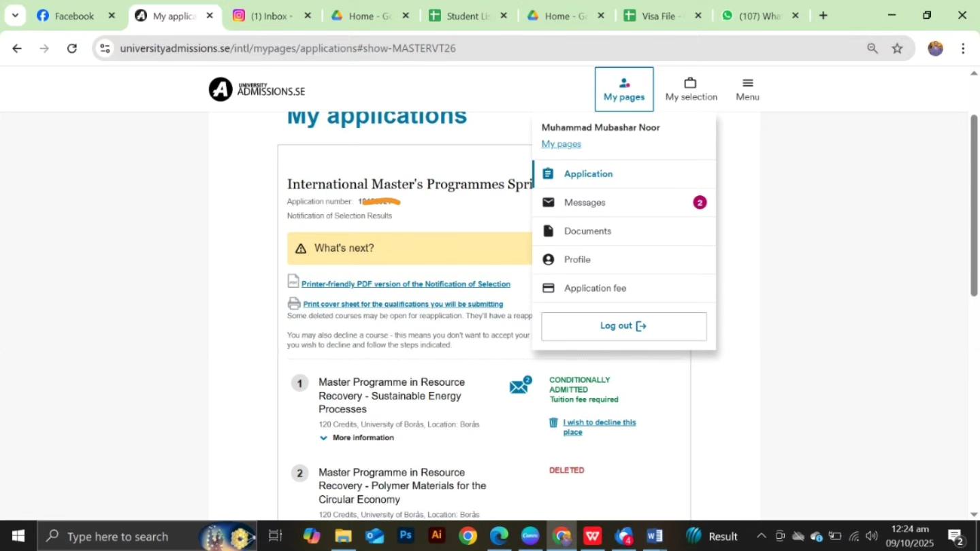Click I wish to decline this place

[x=599, y=427]
